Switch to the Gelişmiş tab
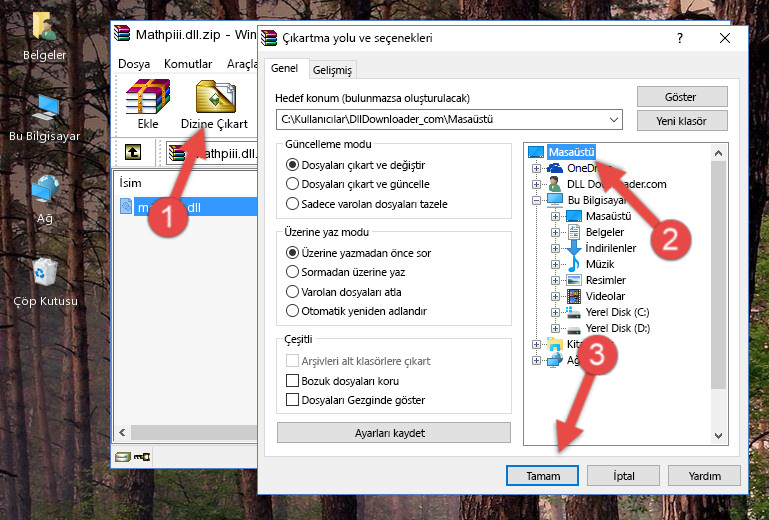The height and width of the screenshot is (520, 769). [x=333, y=70]
